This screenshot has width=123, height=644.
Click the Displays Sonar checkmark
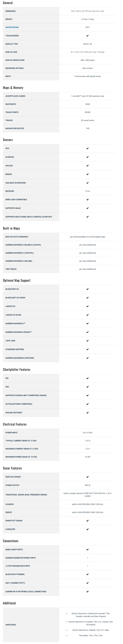click(87, 477)
